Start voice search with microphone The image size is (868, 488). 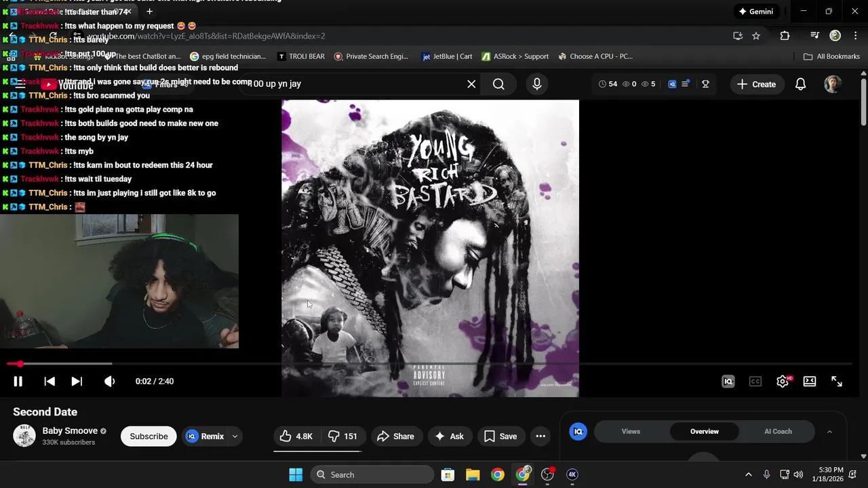click(537, 84)
